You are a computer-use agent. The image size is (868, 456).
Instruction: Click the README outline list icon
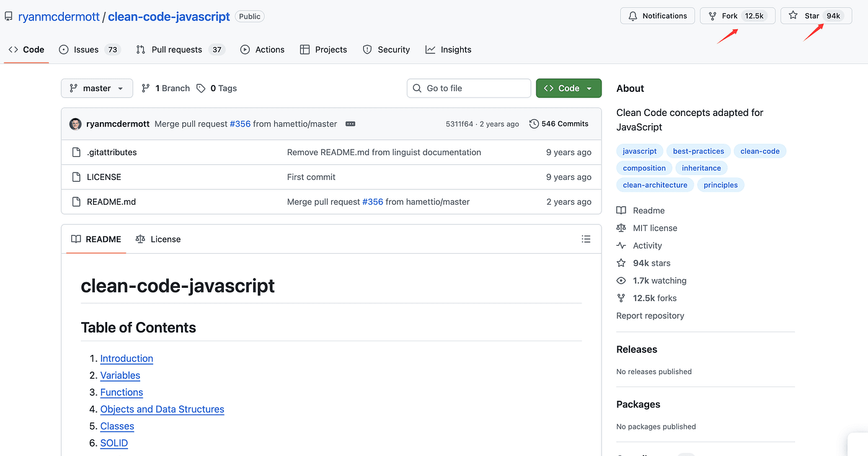pyautogui.click(x=586, y=239)
